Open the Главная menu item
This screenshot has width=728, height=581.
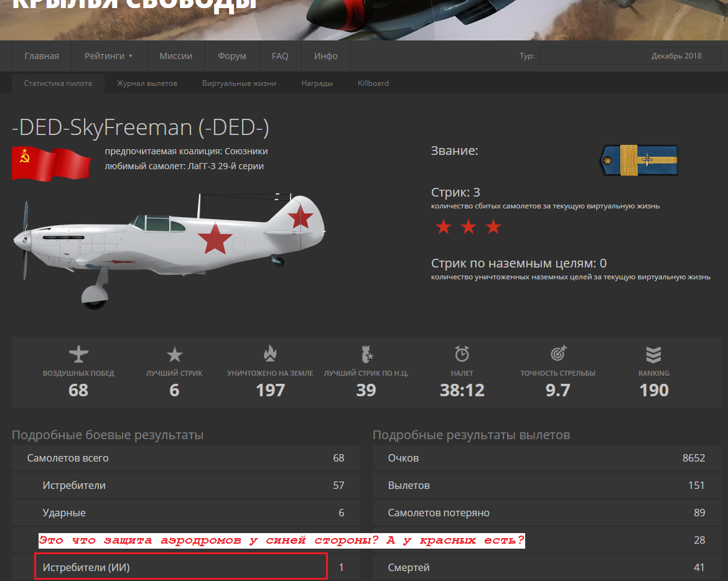click(x=42, y=56)
